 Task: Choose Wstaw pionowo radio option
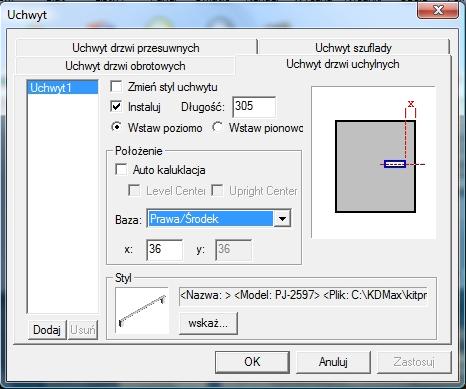click(218, 127)
